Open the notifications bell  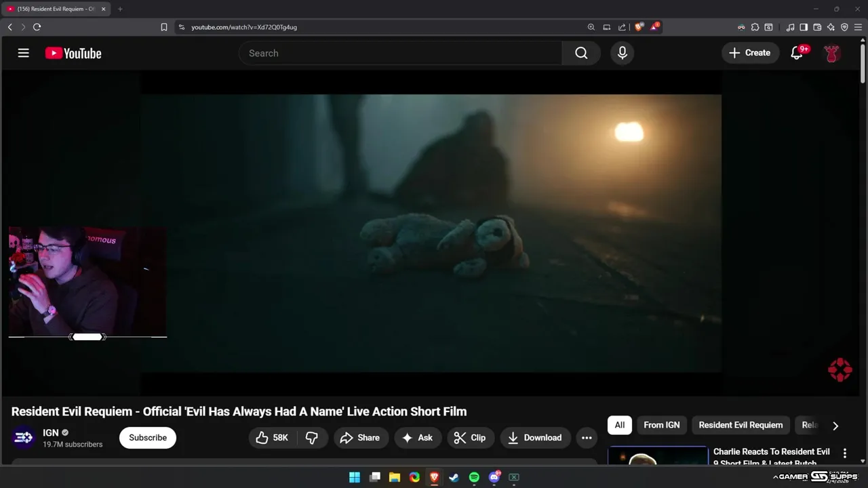[x=797, y=53]
